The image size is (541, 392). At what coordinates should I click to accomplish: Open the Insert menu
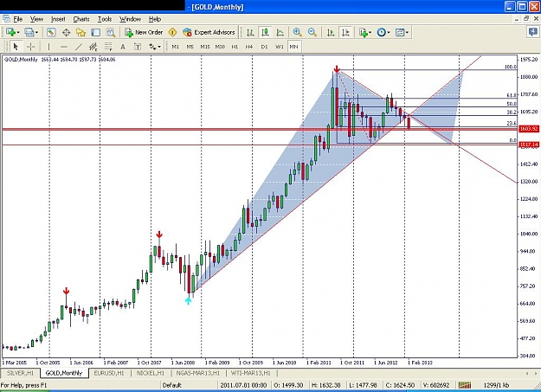(58, 19)
